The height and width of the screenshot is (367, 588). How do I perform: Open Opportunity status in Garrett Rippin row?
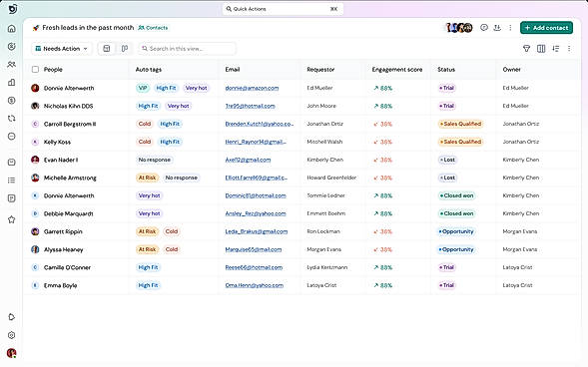point(456,231)
